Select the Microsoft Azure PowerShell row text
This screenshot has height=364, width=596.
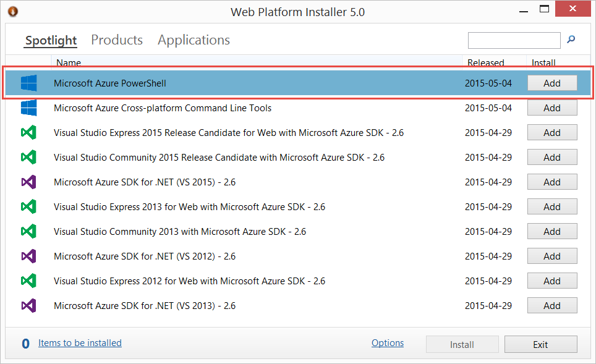(110, 83)
